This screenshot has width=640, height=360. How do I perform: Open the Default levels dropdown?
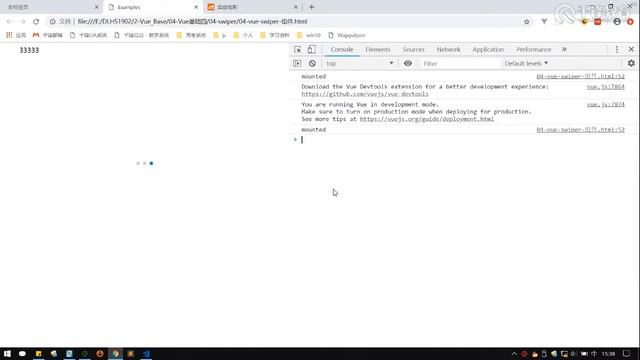click(x=526, y=63)
